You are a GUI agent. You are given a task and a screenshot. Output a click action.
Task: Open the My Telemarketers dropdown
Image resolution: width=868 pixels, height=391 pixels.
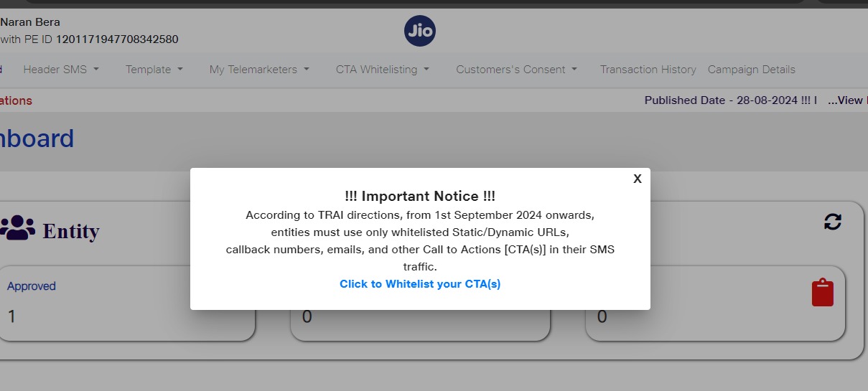click(x=259, y=70)
